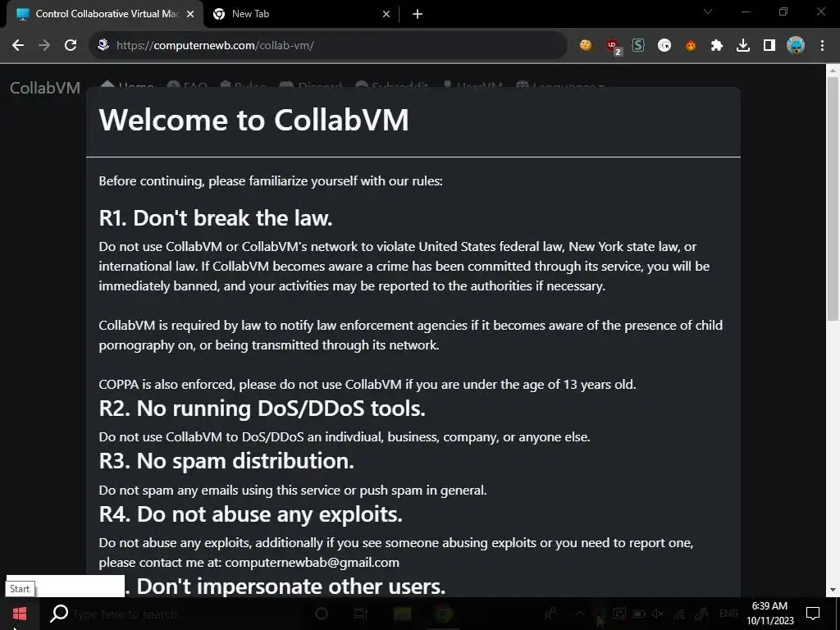The width and height of the screenshot is (840, 630).
Task: Click the Don't impersonate other users heading
Action: [x=291, y=586]
